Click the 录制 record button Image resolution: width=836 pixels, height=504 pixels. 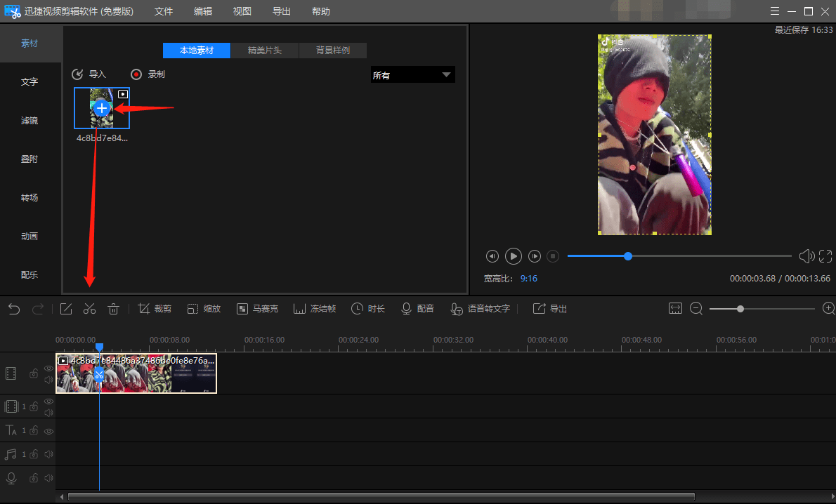148,74
